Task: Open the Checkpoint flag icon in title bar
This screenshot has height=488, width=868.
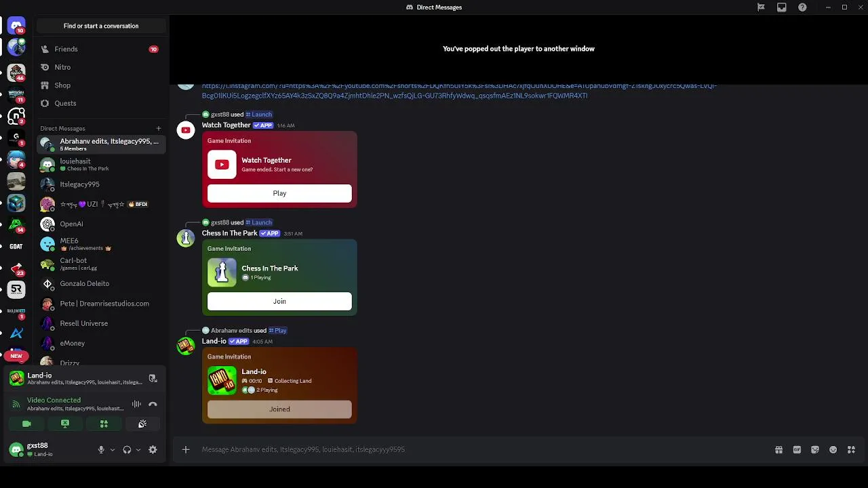Action: pos(761,7)
